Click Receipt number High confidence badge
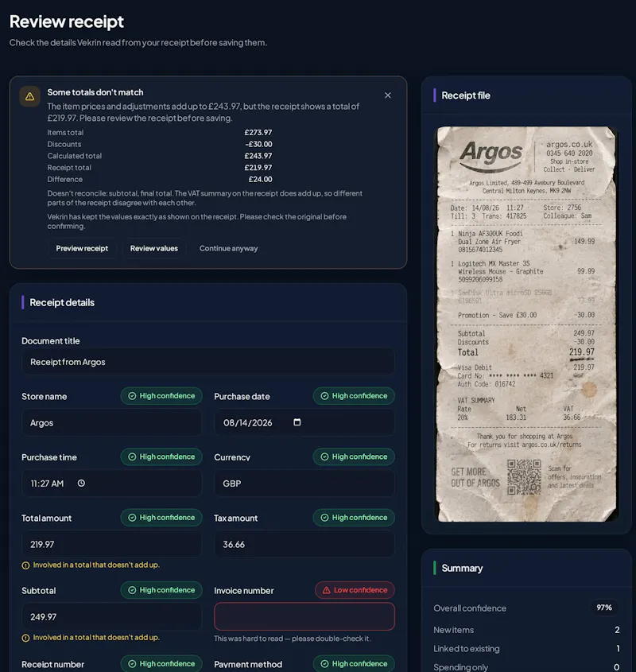Screen dimensions: 636x672 (x=161, y=664)
